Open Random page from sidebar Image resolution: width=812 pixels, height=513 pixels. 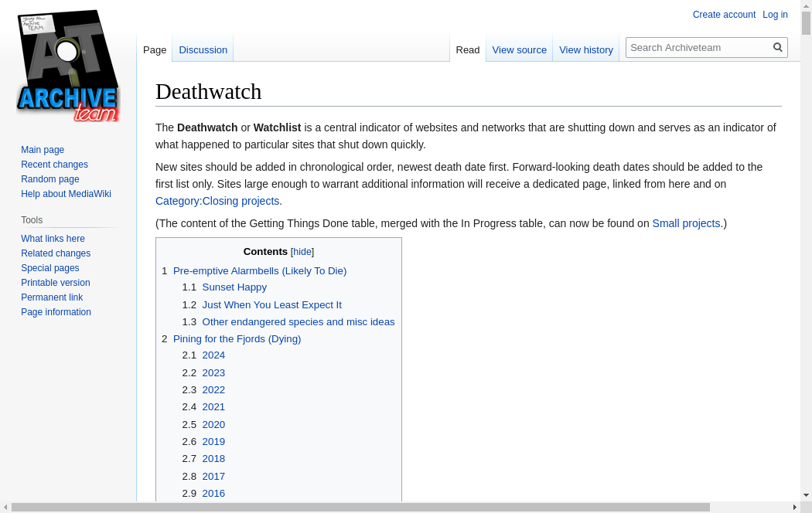pyautogui.click(x=50, y=179)
